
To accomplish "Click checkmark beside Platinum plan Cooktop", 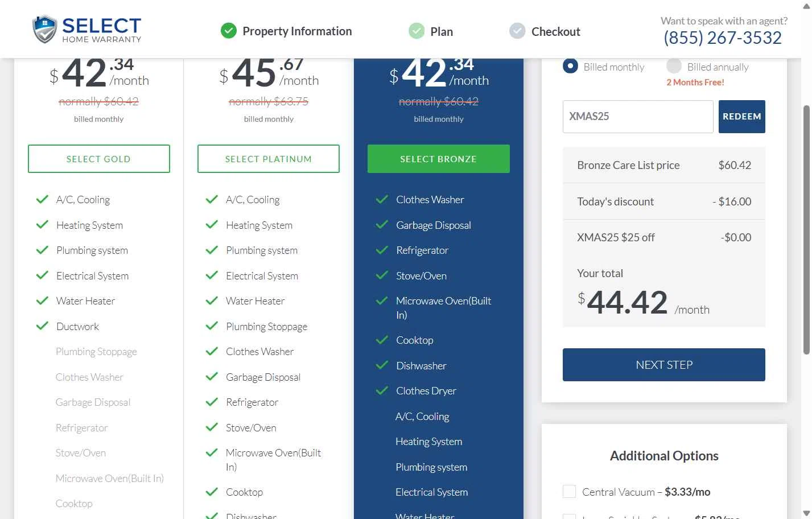I will point(212,492).
